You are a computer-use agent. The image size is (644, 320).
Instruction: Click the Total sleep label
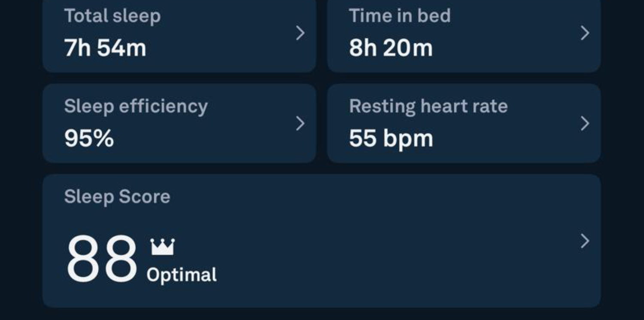pyautogui.click(x=112, y=16)
